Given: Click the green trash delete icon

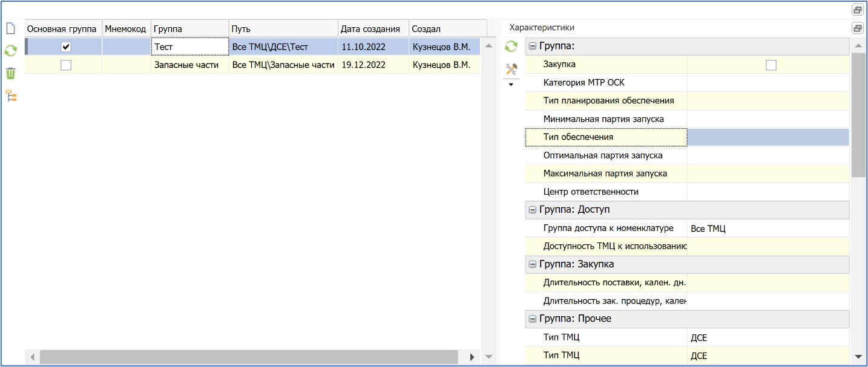Looking at the screenshot, I should point(10,73).
